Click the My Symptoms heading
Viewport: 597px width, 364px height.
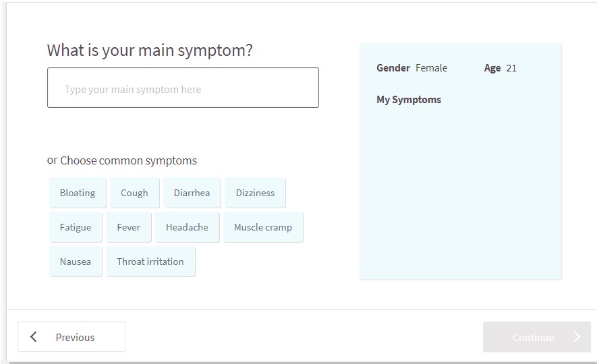click(x=409, y=100)
